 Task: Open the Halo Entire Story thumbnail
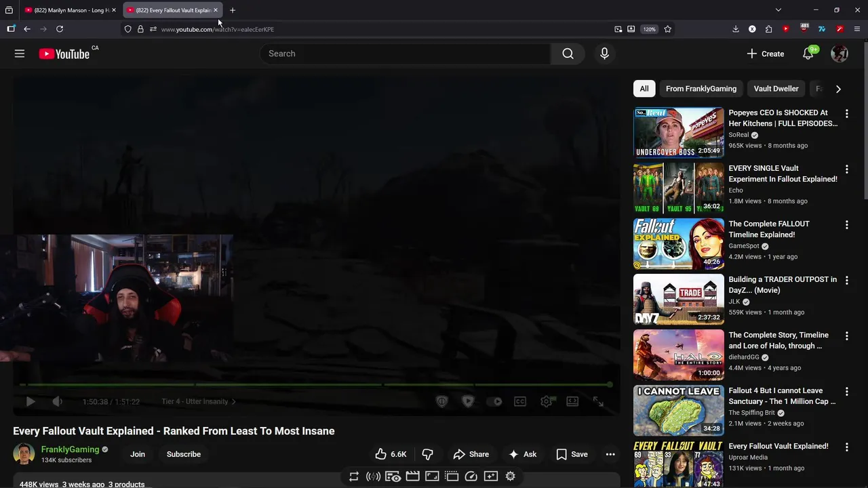pos(678,355)
